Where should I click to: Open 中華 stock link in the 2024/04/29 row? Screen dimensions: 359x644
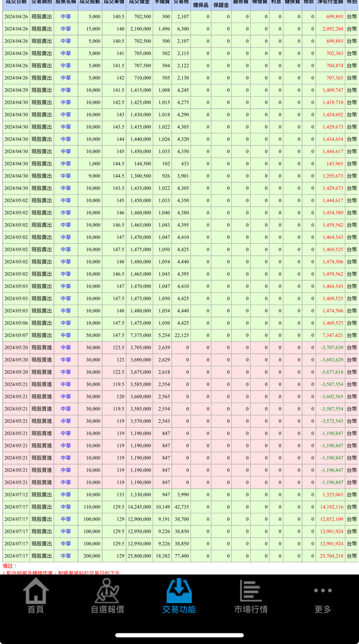pyautogui.click(x=66, y=90)
